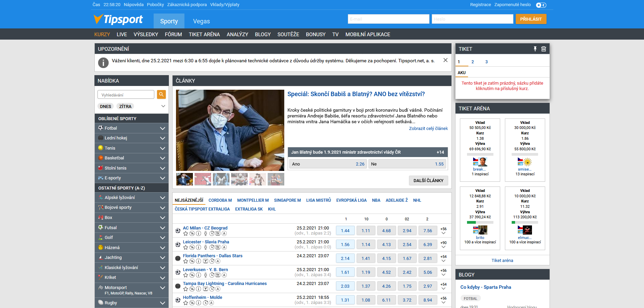The height and width of the screenshot is (308, 644).
Task: Expand the date filter chevron beside ZÍTRA
Action: tap(163, 106)
